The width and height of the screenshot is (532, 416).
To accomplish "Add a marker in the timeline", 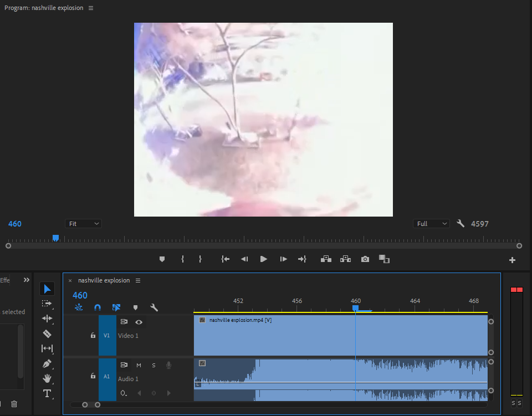I will coord(135,307).
